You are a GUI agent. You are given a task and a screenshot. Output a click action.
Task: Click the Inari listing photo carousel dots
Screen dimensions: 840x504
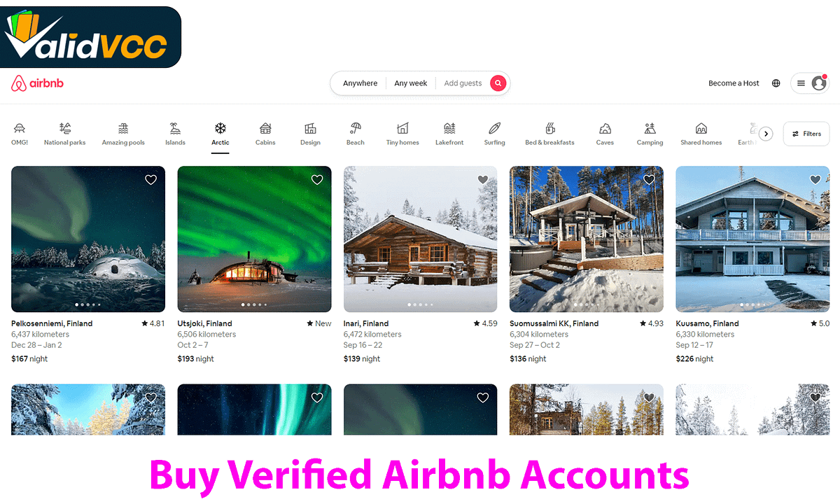click(420, 304)
